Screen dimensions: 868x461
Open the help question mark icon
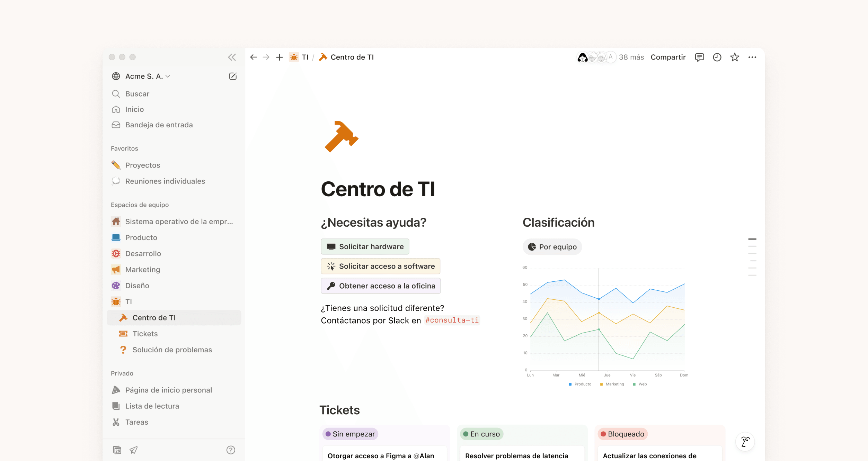click(x=231, y=450)
